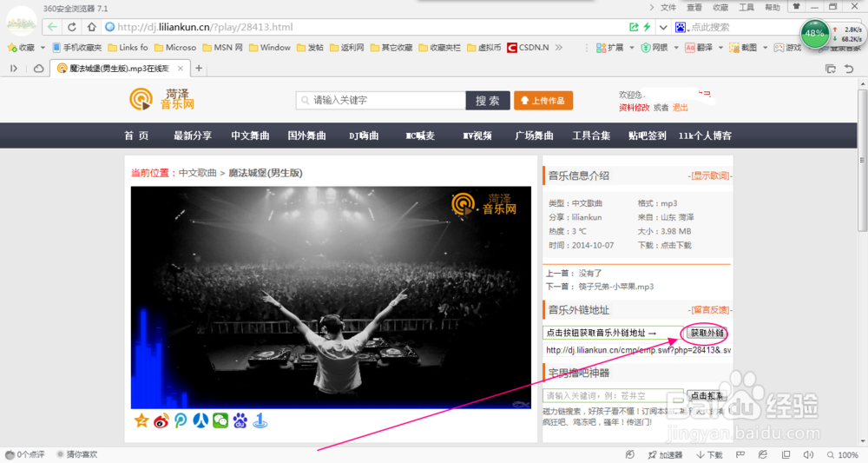This screenshot has height=463, width=868.
Task: Expand the 收藏 favorites dropdown arrow
Action: pos(43,48)
